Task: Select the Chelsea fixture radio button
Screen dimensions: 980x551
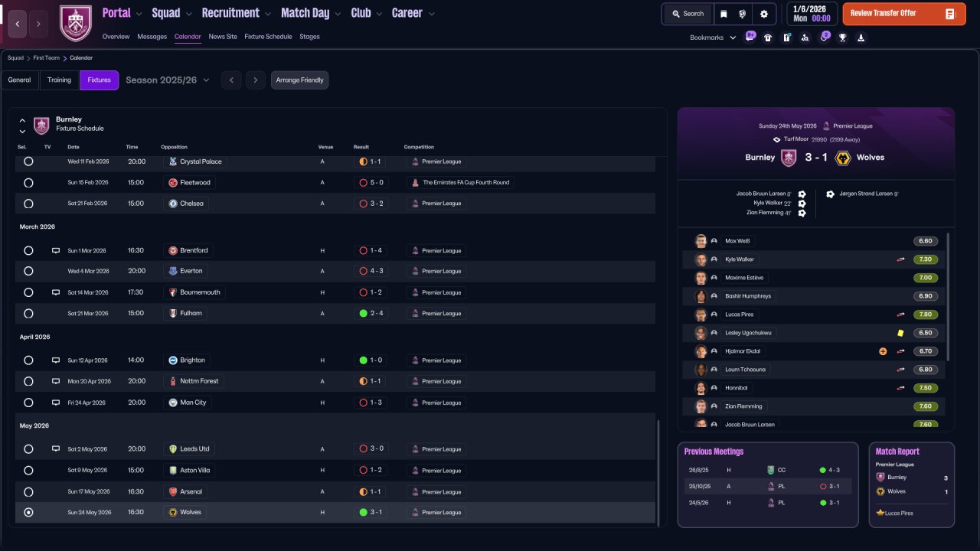Action: click(x=28, y=204)
